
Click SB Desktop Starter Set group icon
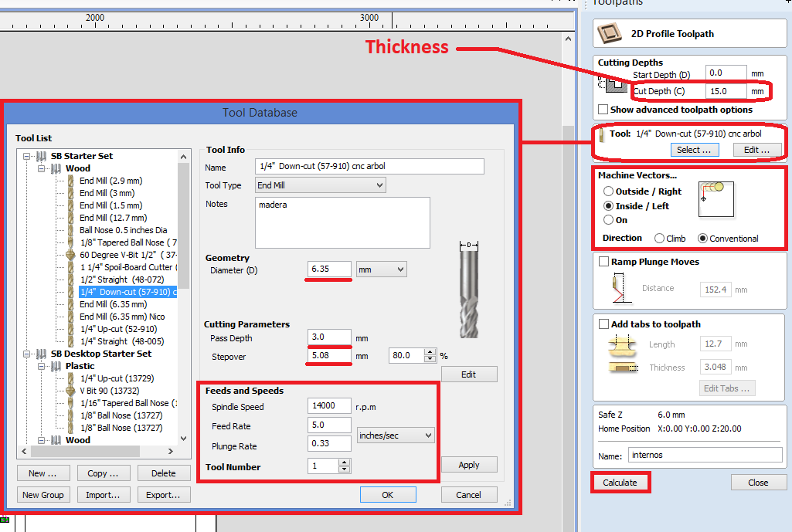(x=42, y=354)
